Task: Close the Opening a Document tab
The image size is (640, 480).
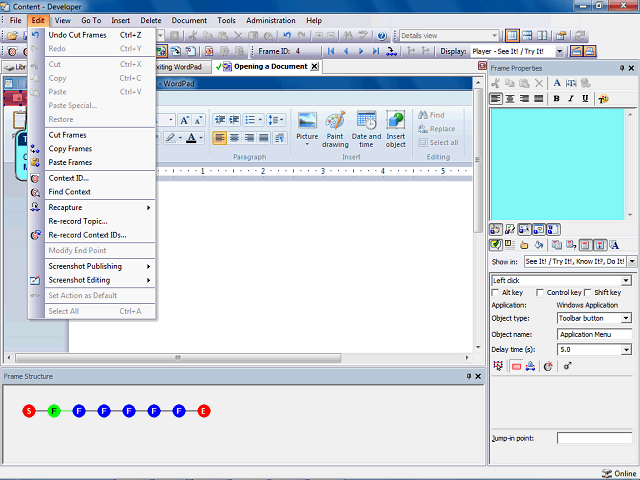Action: click(x=314, y=67)
